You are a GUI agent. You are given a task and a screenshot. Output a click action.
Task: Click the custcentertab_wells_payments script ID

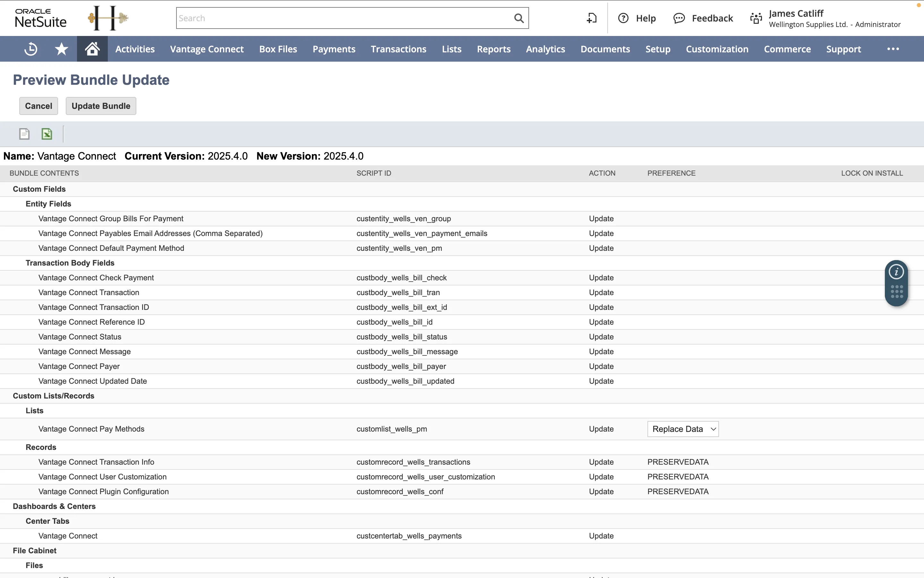click(409, 536)
